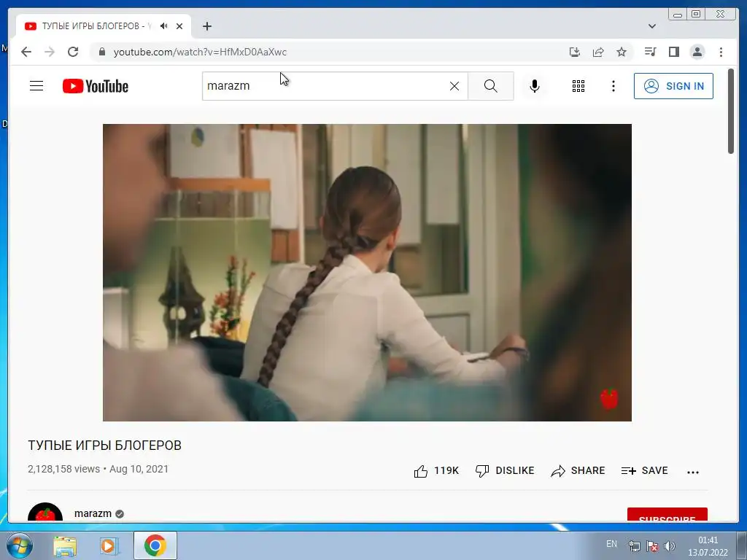Screen dimensions: 747x560
Task: View site info via the padlock icon
Action: click(101, 52)
